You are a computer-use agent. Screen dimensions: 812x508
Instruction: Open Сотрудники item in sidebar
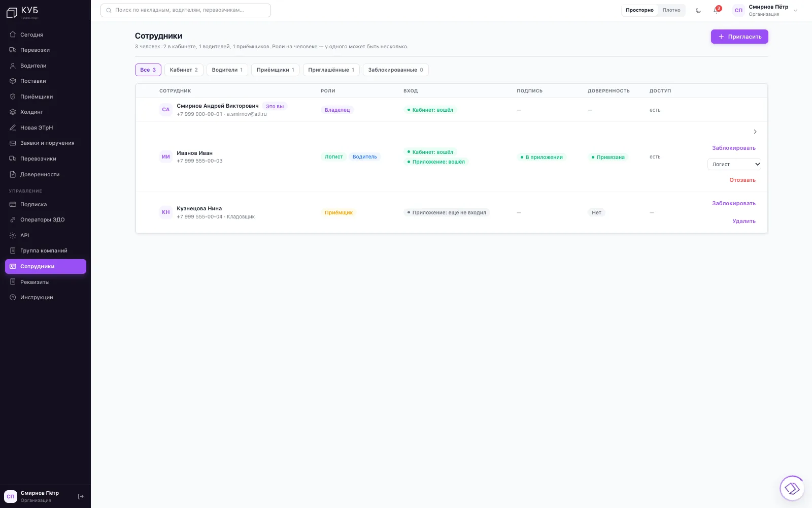pos(46,266)
